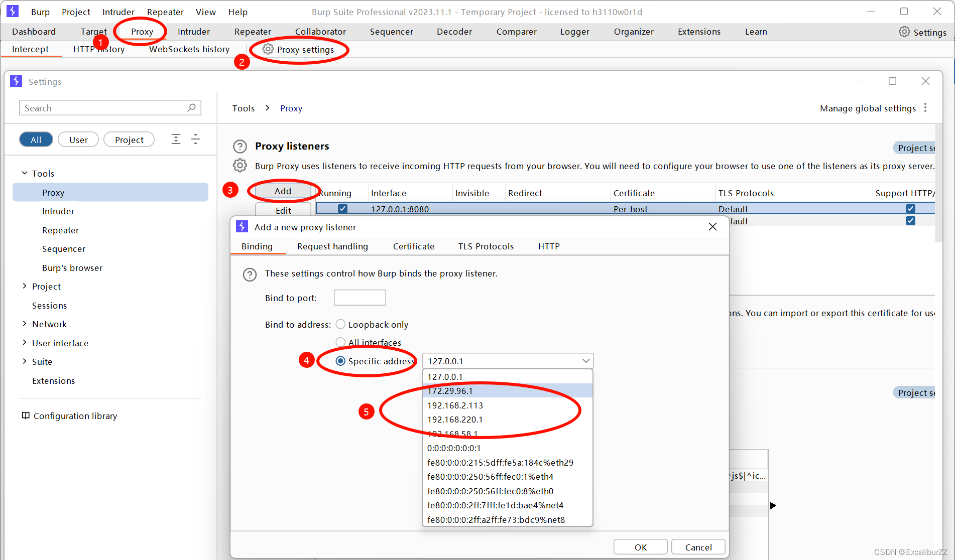The width and height of the screenshot is (955, 560).
Task: Select Specific address radio button
Action: tap(340, 361)
